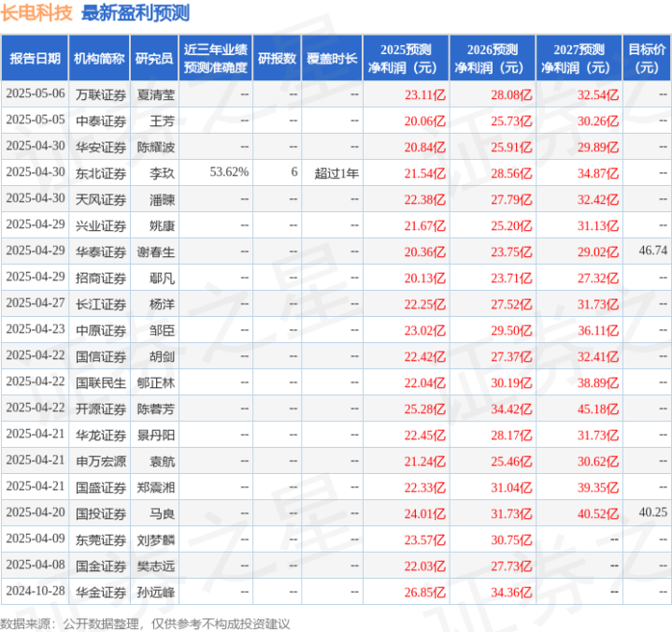Click 2027 profit value 36.11亿
Image resolution: width=672 pixels, height=632 pixels.
point(598,330)
